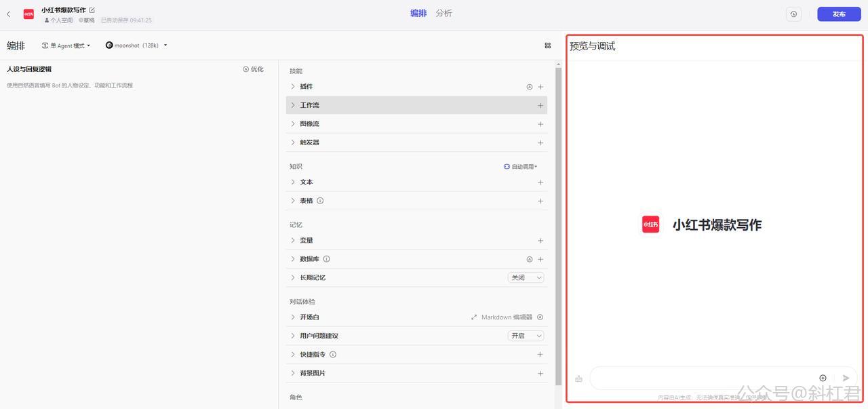Screen dimensions: 868x409
Task: Expand the 触发器 section
Action: pos(293,142)
